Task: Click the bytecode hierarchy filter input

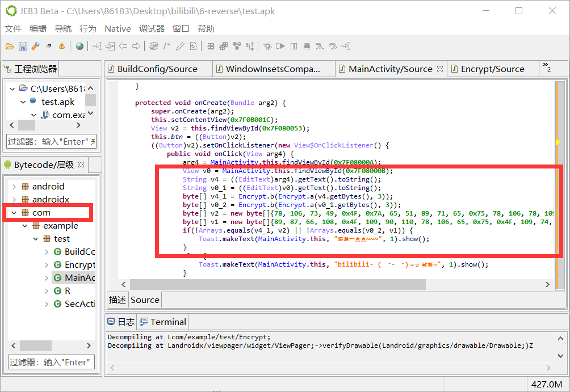Action: pyautogui.click(x=51, y=362)
